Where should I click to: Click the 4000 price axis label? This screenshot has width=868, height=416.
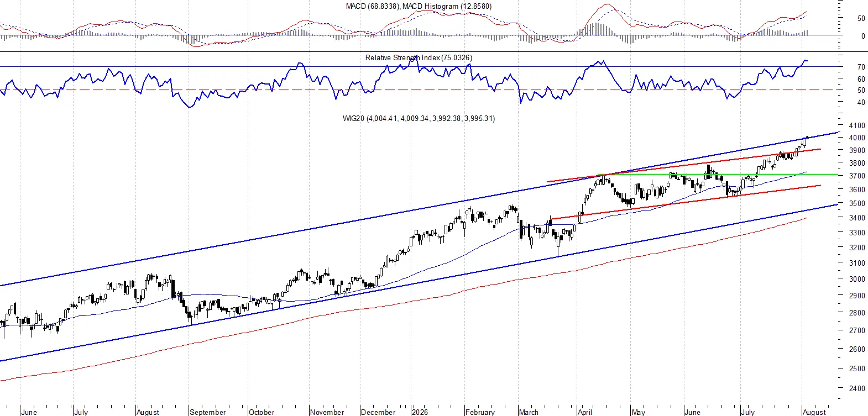pos(857,138)
